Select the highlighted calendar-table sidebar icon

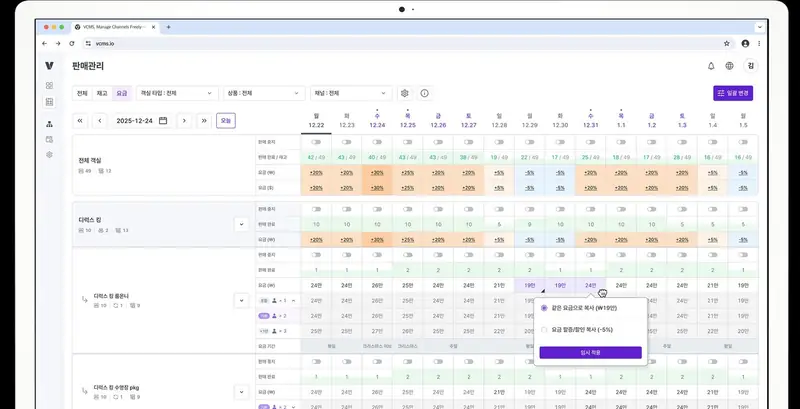(x=49, y=102)
